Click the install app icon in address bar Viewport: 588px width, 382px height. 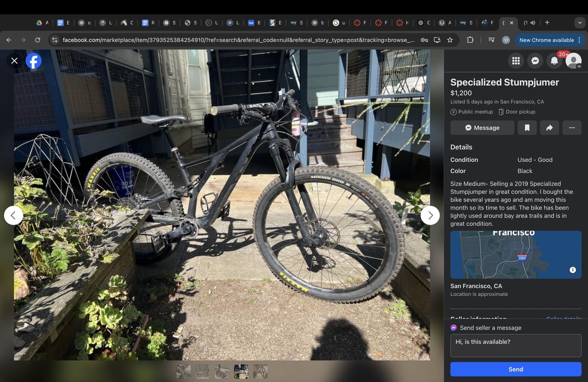point(437,40)
